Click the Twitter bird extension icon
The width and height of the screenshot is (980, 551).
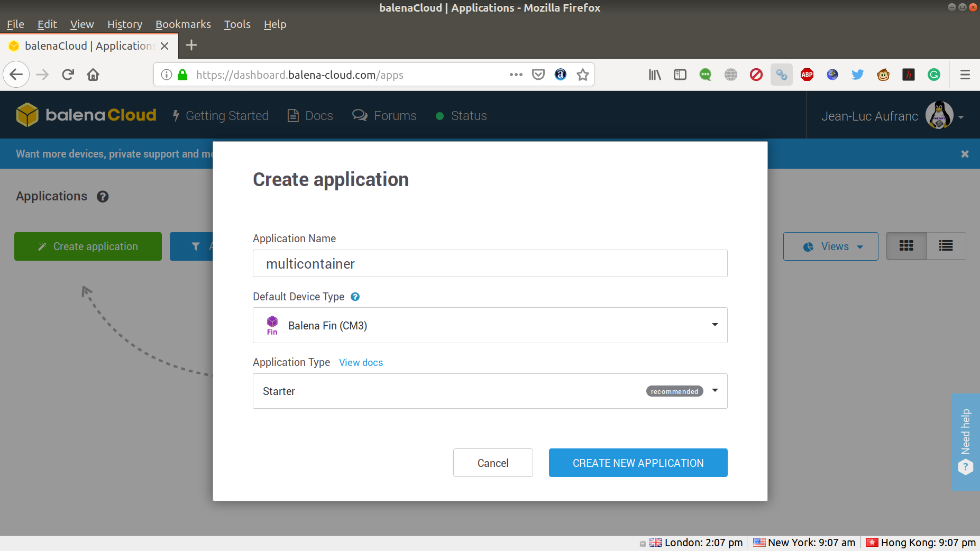pos(858,75)
